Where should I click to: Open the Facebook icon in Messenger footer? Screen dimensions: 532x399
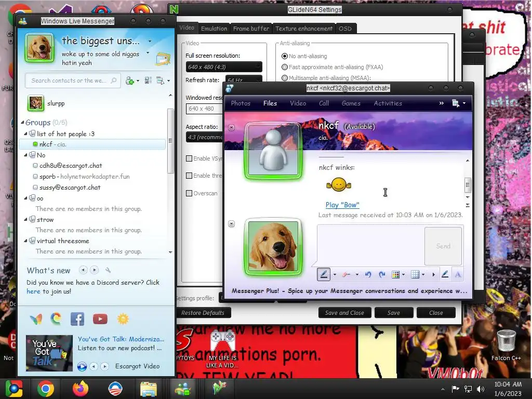click(x=77, y=319)
